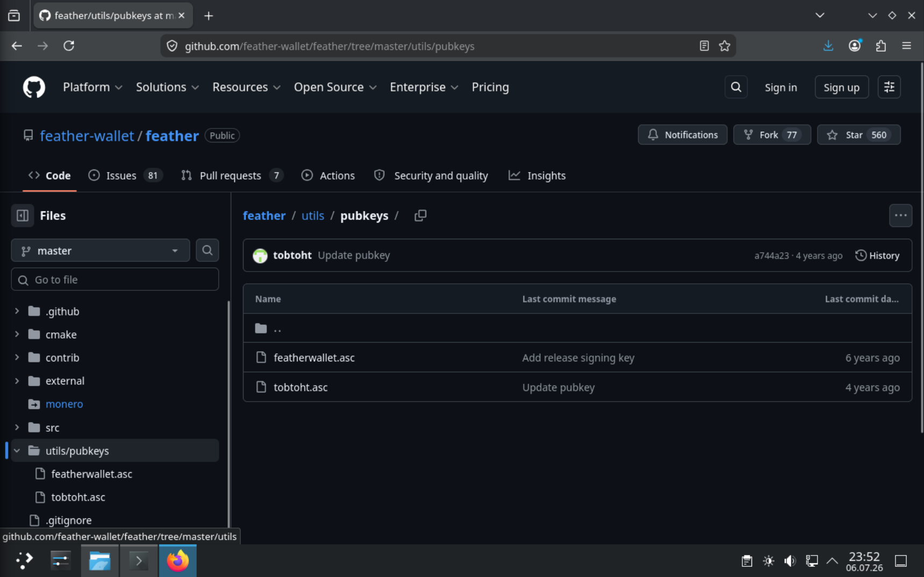The height and width of the screenshot is (577, 924).
Task: Go to parent directory row
Action: (577, 328)
